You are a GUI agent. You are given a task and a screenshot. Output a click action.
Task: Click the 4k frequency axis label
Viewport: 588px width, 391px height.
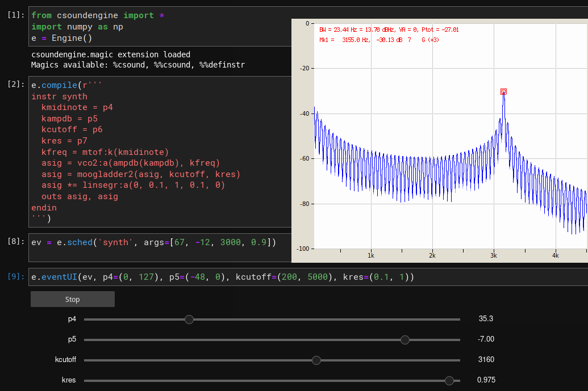[556, 256]
